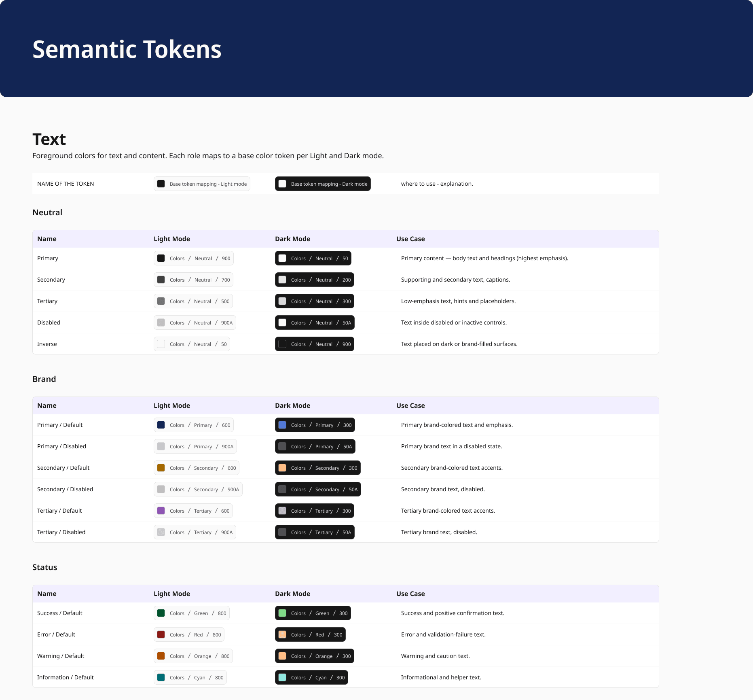
Task: Click the Text section heading
Action: tap(49, 139)
